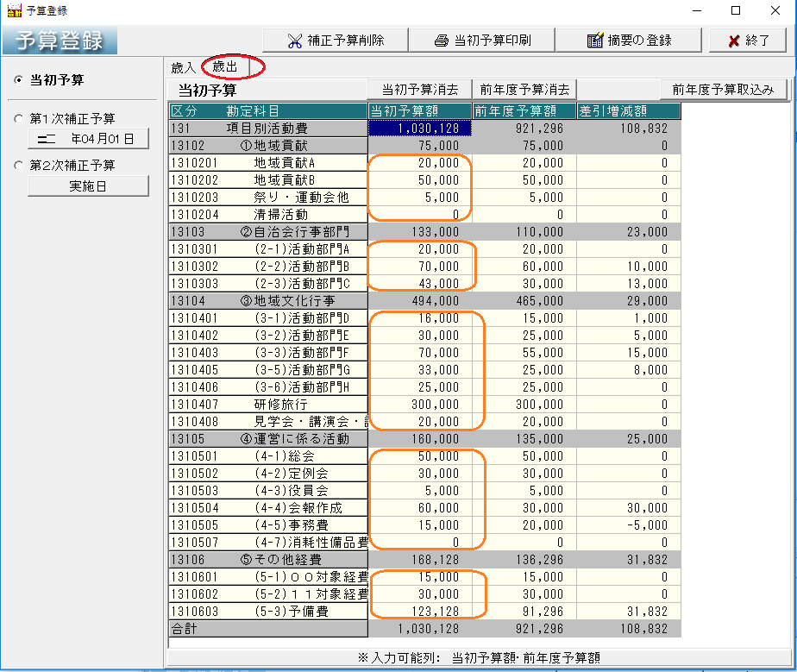Select the 第1次補正予算 radio option
797x672 pixels.
18,119
